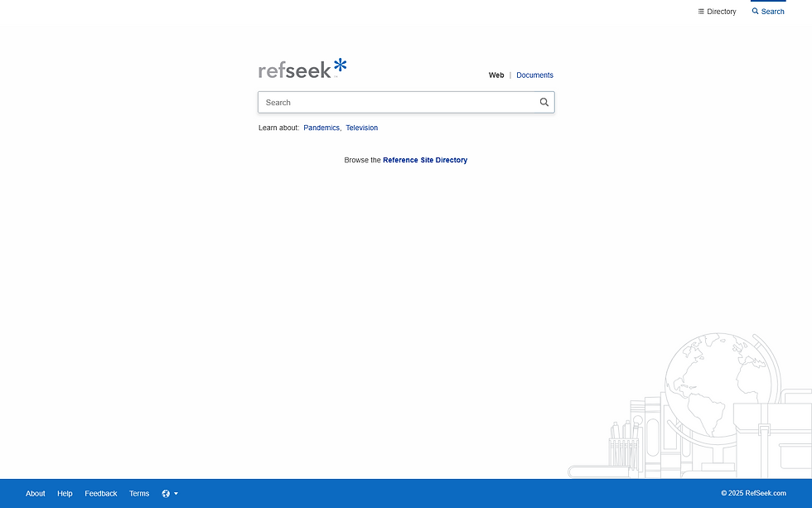Click the hamburger icon beside Directory

[x=700, y=11]
